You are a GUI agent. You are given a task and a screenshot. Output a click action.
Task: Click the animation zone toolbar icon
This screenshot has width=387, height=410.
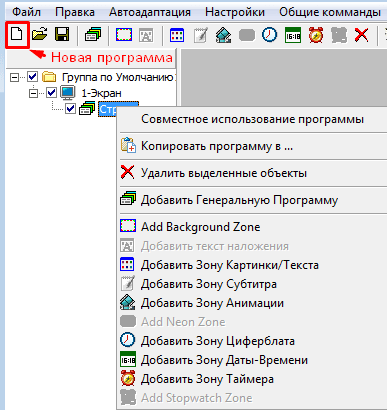(x=223, y=35)
